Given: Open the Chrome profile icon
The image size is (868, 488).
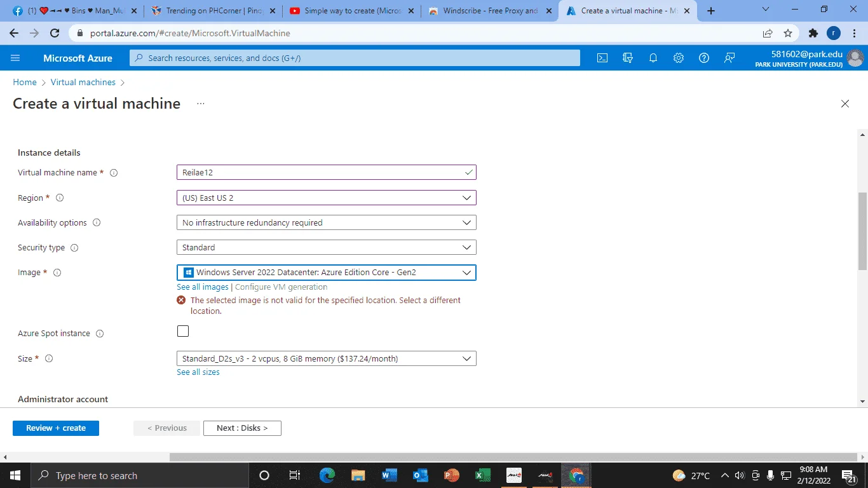Looking at the screenshot, I should (834, 33).
